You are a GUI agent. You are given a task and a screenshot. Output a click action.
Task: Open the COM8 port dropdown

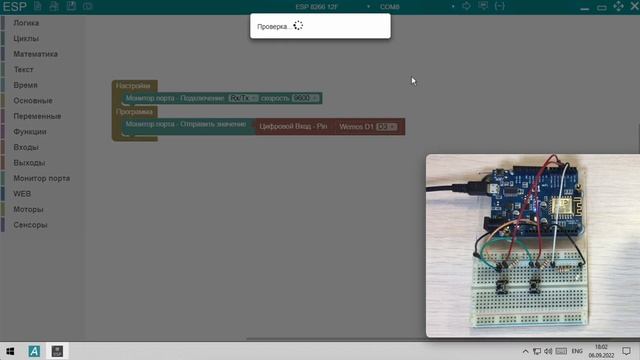point(416,7)
